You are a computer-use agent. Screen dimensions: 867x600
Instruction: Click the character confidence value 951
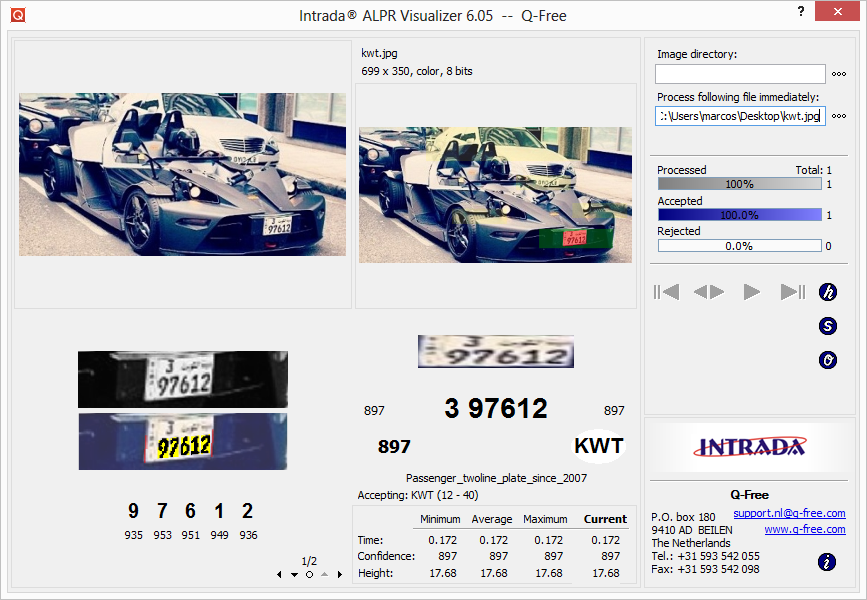coord(191,535)
